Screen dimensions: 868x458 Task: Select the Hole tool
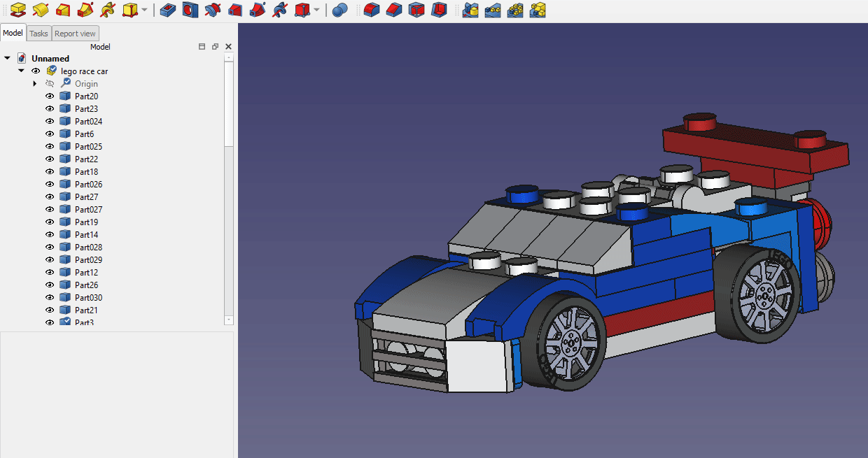(x=190, y=10)
